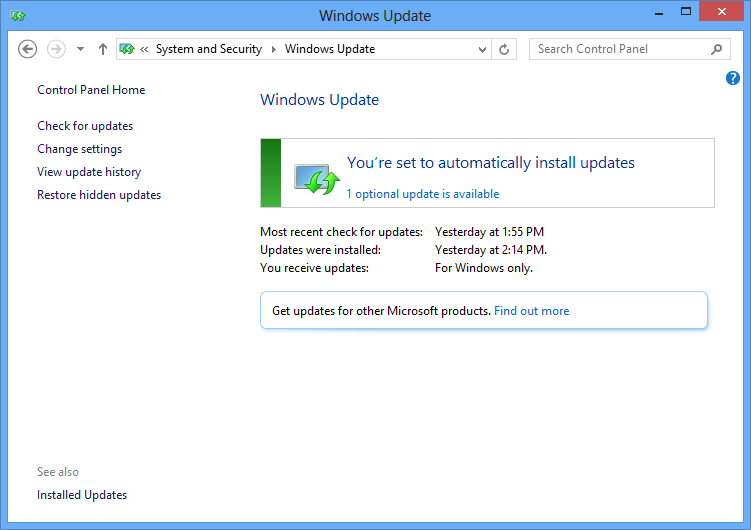This screenshot has height=530, width=751.
Task: Click the Find out more link
Action: [x=531, y=311]
